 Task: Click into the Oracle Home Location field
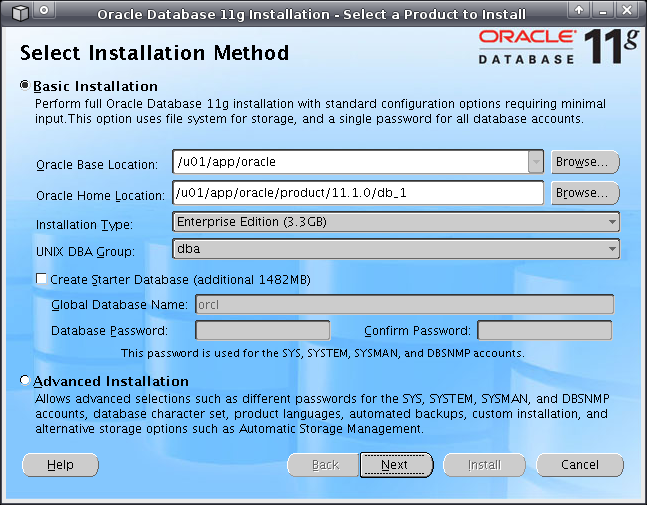pyautogui.click(x=358, y=193)
